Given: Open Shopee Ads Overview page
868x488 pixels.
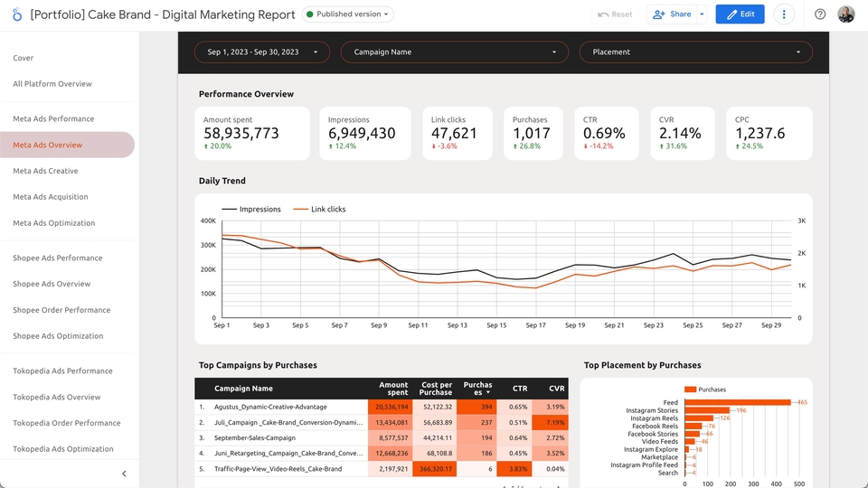Looking at the screenshot, I should tap(52, 284).
